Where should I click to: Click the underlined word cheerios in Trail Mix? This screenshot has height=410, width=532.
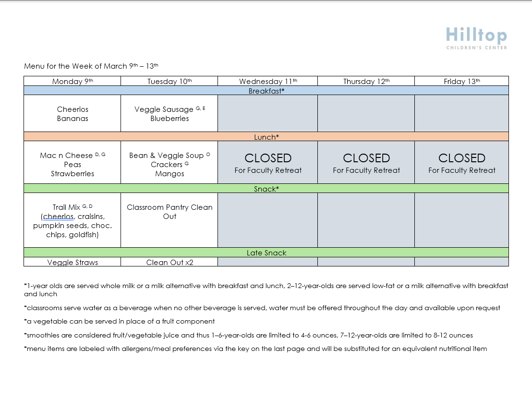pyautogui.click(x=58, y=217)
